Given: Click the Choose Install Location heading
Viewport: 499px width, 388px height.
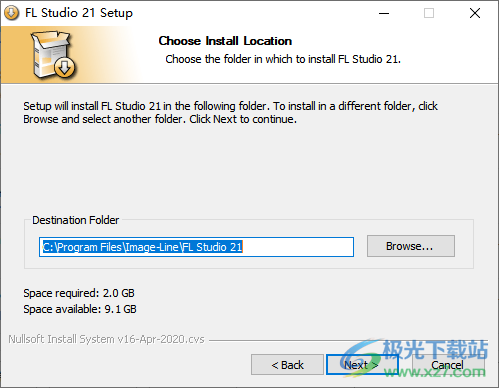Looking at the screenshot, I should coord(225,41).
